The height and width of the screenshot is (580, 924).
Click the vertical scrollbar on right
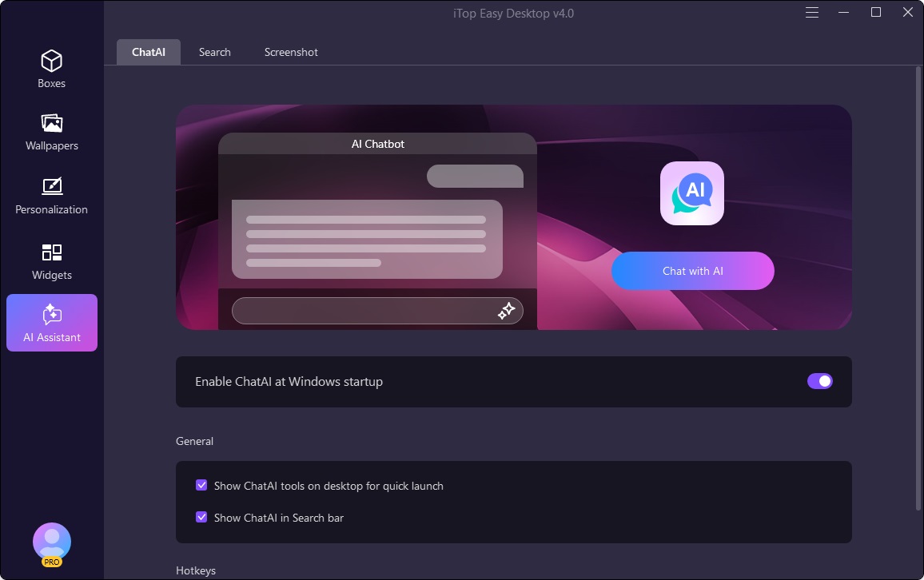tap(918, 288)
